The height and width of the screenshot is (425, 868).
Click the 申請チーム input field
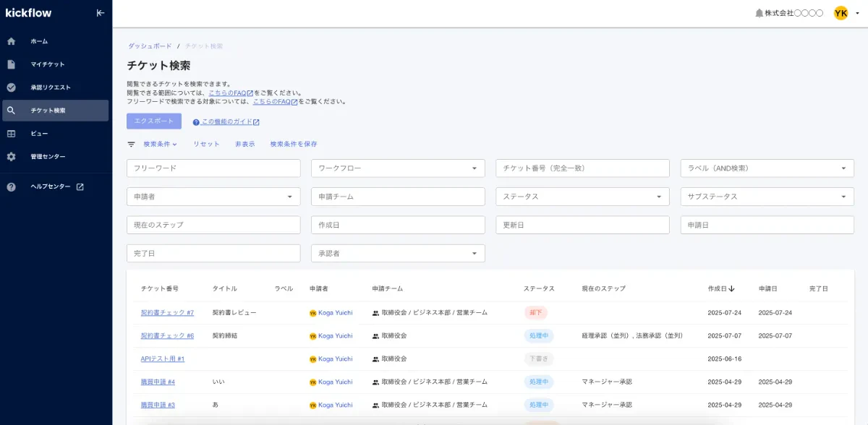point(398,197)
